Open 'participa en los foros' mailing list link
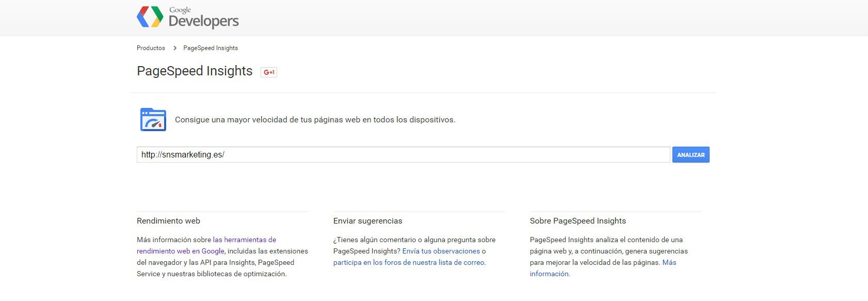 pyautogui.click(x=409, y=263)
